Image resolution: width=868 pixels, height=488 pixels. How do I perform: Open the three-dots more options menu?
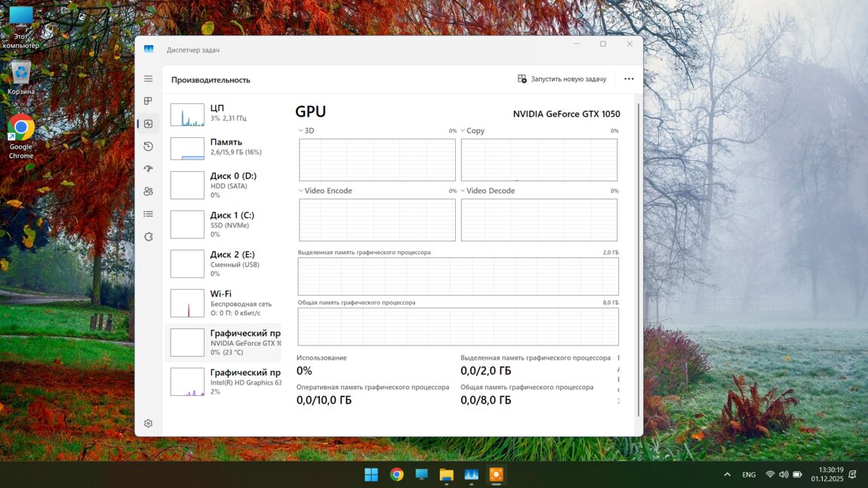[x=629, y=79]
